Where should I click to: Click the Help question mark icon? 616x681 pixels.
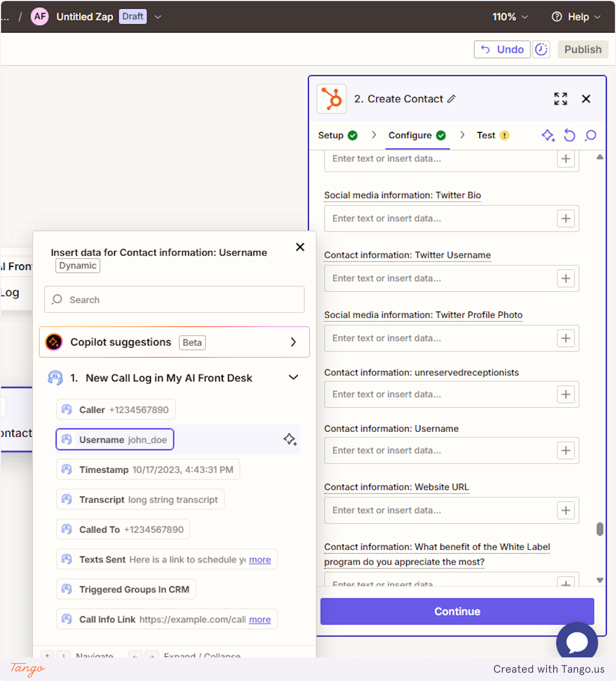556,17
